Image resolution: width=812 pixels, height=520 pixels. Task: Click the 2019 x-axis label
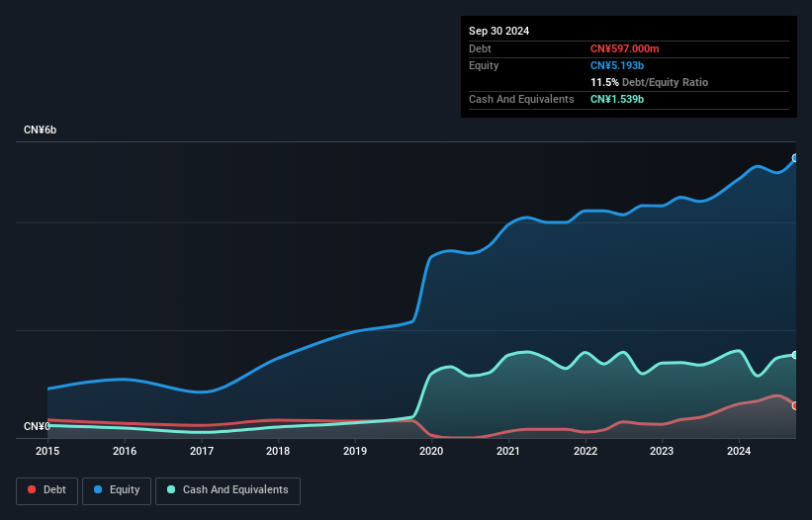click(x=355, y=451)
